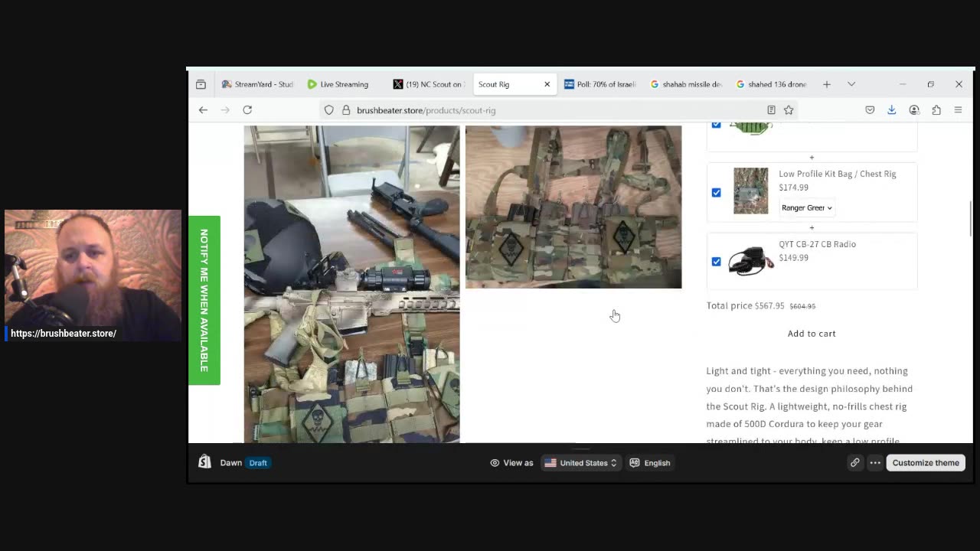Screen dimensions: 980x551
Task: Click the Total price $567.95 text
Action: click(x=746, y=305)
